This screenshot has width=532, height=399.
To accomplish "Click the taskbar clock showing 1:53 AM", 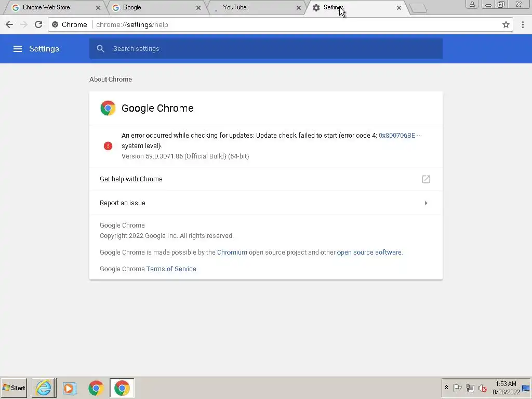I will pos(506,388).
